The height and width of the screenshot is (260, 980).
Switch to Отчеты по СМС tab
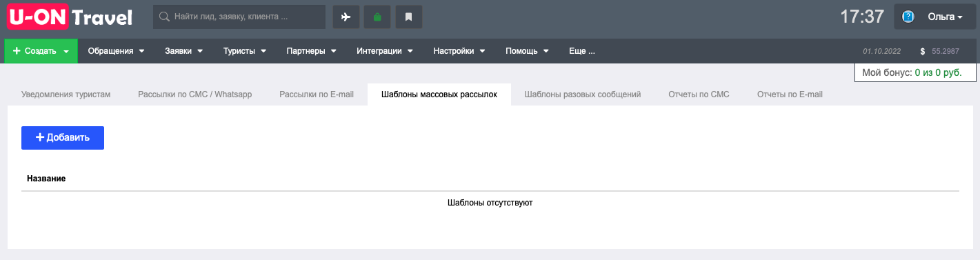tap(699, 94)
